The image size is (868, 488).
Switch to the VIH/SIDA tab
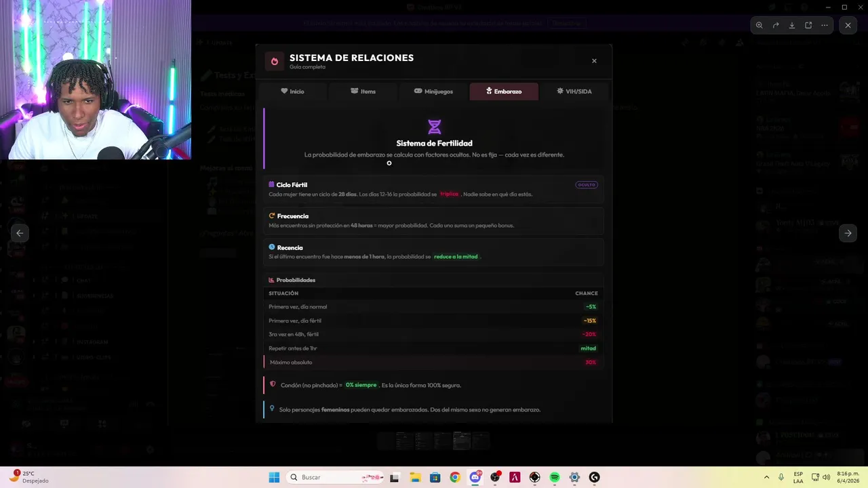(x=574, y=91)
